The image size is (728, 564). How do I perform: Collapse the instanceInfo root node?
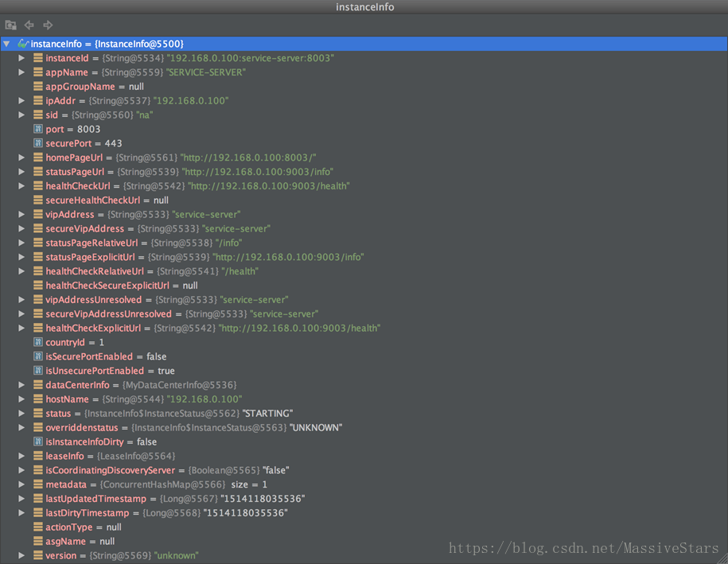pyautogui.click(x=6, y=44)
